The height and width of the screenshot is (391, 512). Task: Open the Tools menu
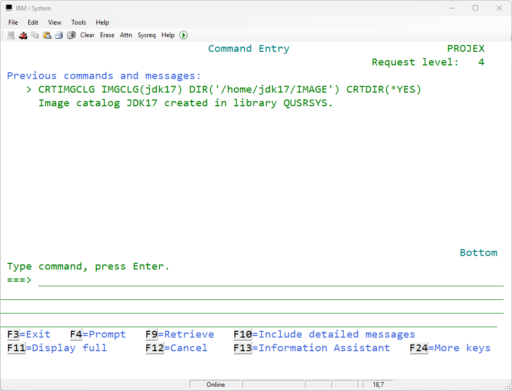(x=78, y=22)
